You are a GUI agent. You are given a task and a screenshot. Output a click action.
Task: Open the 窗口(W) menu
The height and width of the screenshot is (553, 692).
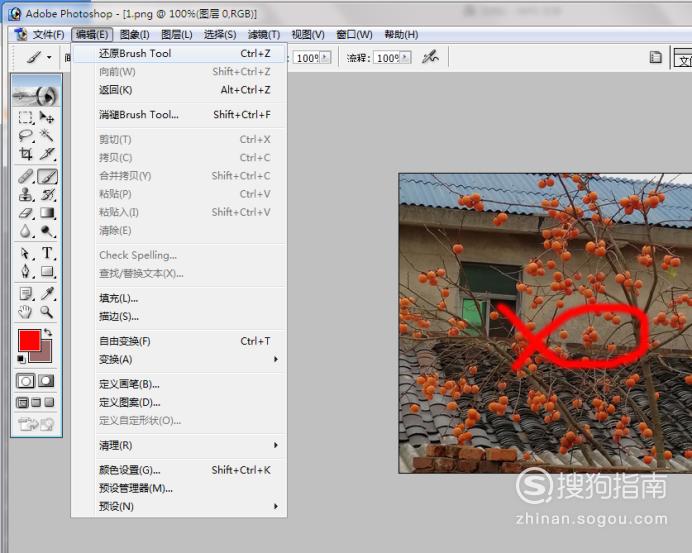pos(354,34)
